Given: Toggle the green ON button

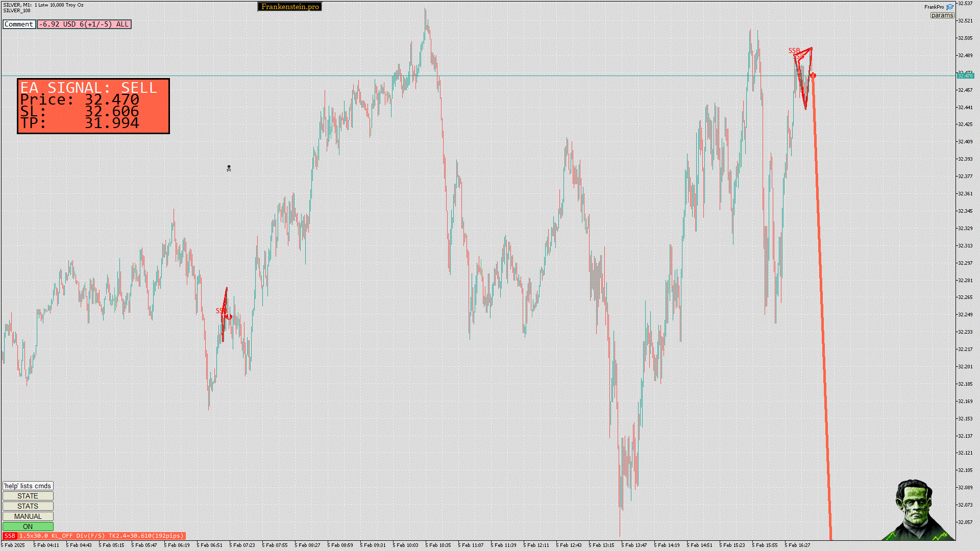Looking at the screenshot, I should tap(28, 527).
